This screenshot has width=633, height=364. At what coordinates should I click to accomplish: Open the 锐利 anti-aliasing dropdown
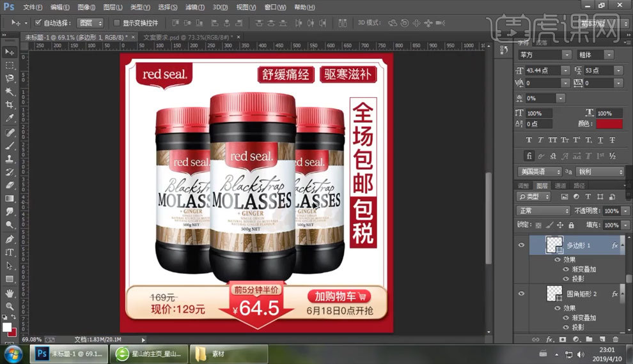click(x=600, y=172)
